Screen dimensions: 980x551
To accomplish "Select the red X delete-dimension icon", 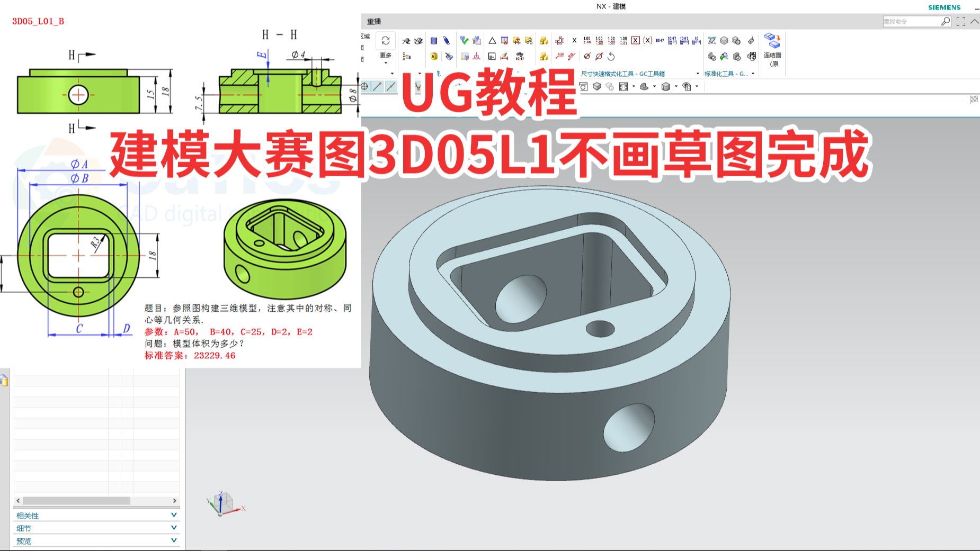I will 635,41.
